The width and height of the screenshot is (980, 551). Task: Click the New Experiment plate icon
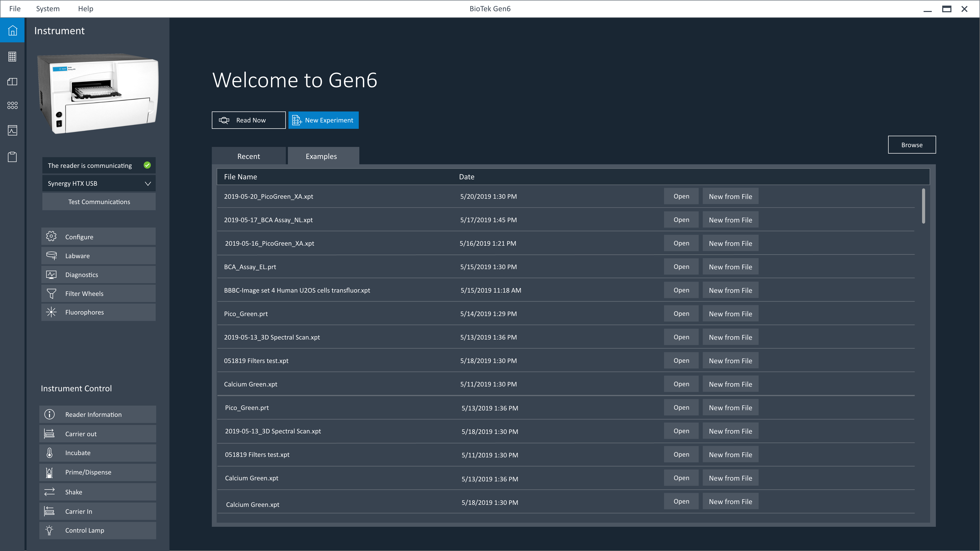coord(297,120)
